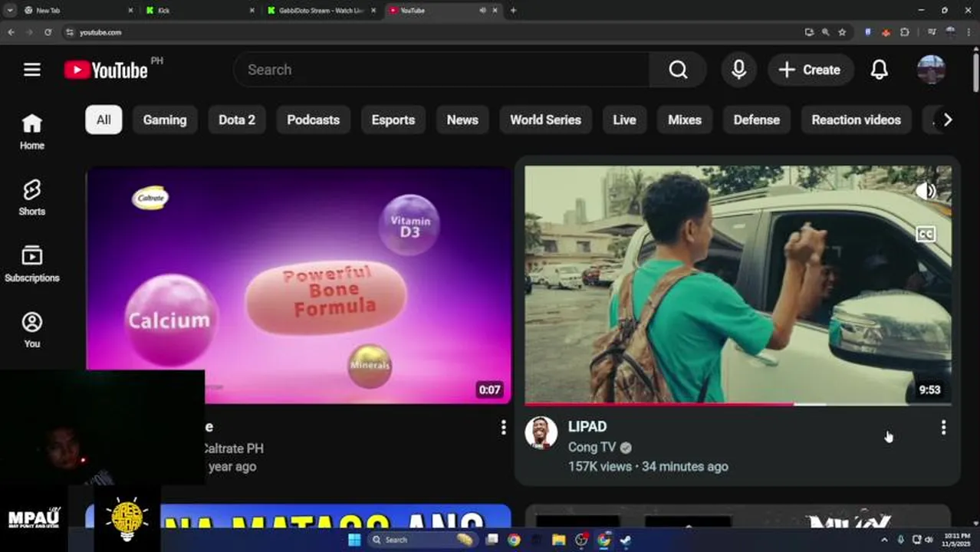Screen dimensions: 980x552
Task: Switch to the Kick browser tab
Action: pyautogui.click(x=199, y=11)
